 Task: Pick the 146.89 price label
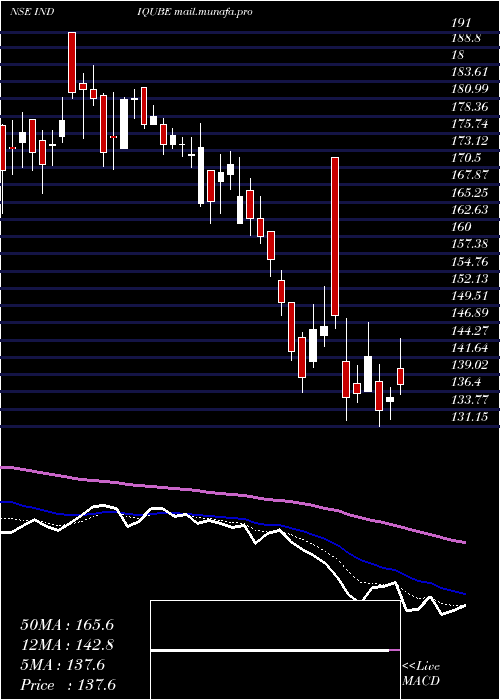click(469, 313)
